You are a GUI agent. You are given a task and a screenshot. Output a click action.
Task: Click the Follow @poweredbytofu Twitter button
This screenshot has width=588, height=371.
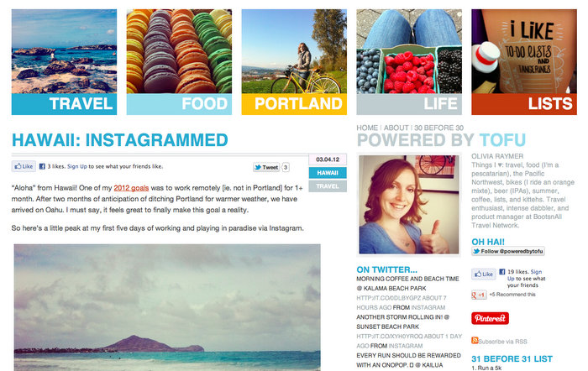pyautogui.click(x=508, y=251)
